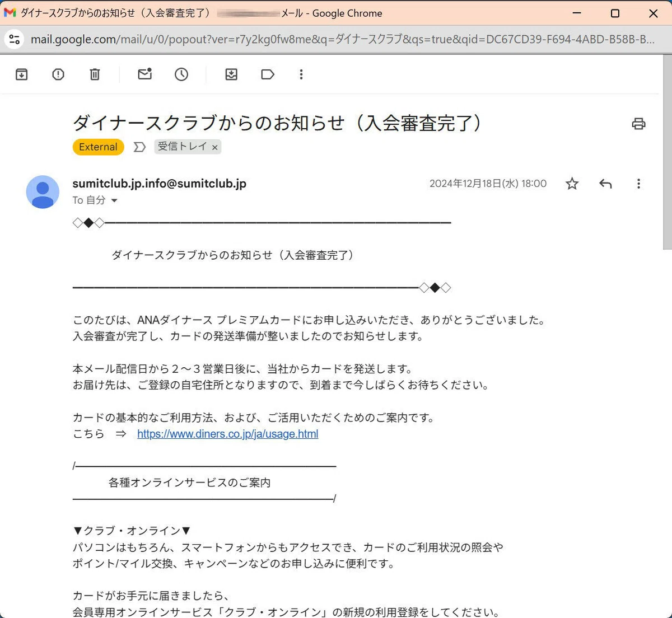
Task: Snooze this email with the clock icon
Action: (x=181, y=74)
